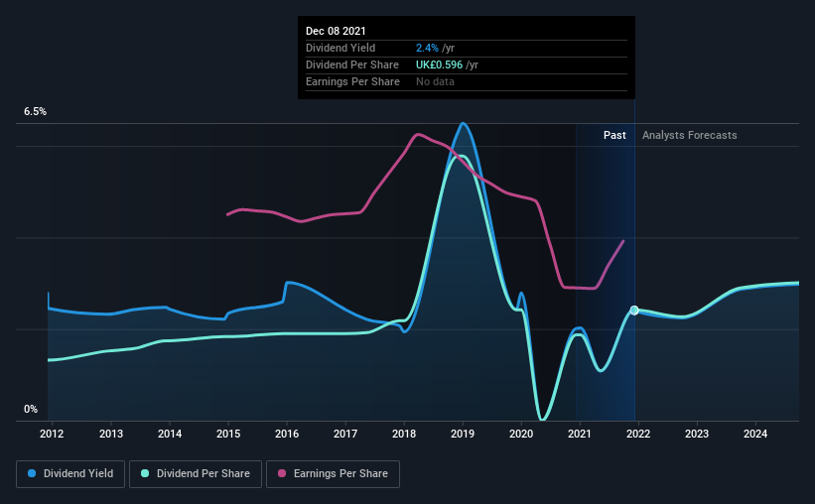Select the 2019 label on the x-axis
The width and height of the screenshot is (815, 504).
(x=463, y=434)
